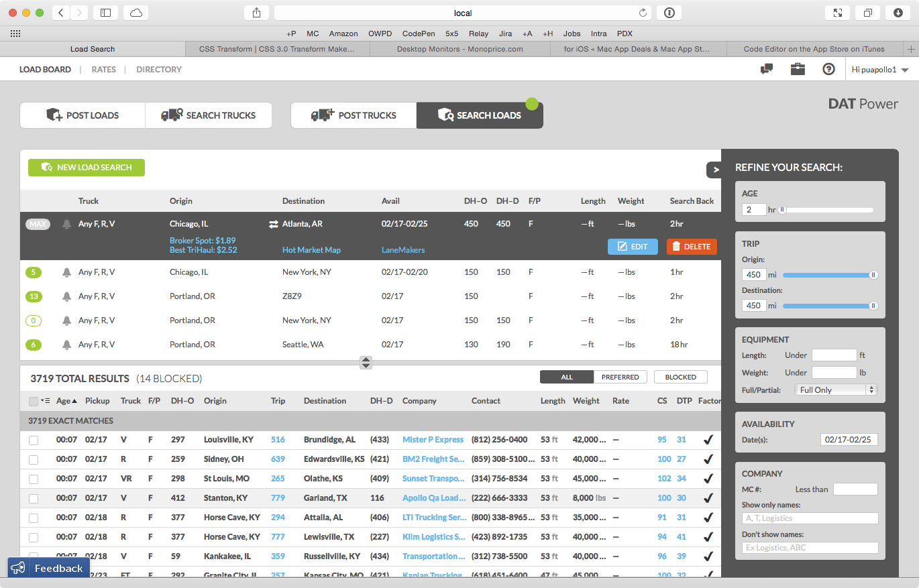Check the box for Louisville, KY row

(x=34, y=440)
